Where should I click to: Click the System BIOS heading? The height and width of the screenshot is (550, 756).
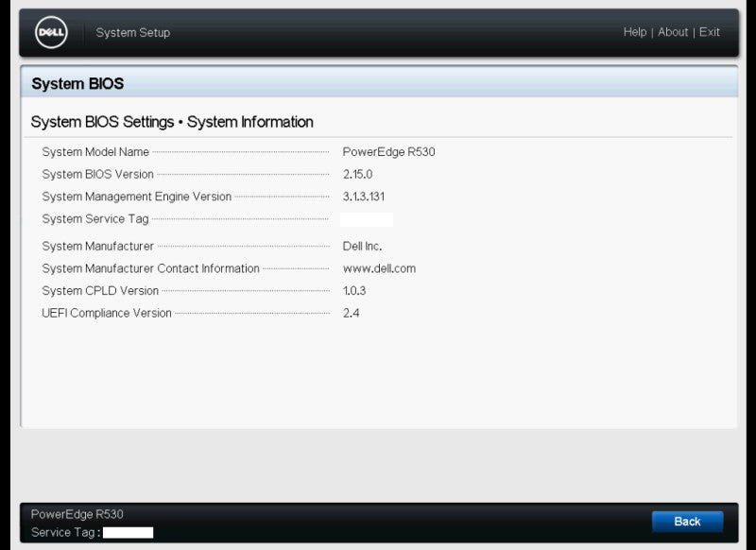[77, 84]
